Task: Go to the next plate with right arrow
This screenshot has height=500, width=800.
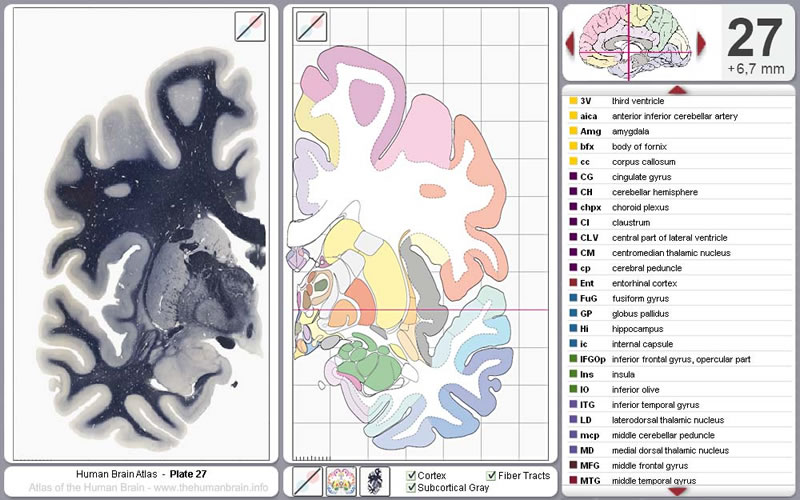Action: (702, 43)
